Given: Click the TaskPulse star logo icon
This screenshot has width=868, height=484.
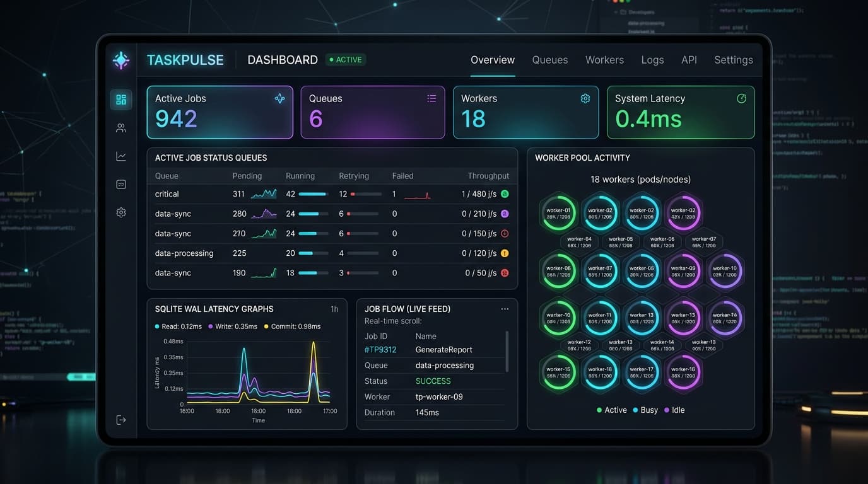Looking at the screenshot, I should (x=120, y=60).
